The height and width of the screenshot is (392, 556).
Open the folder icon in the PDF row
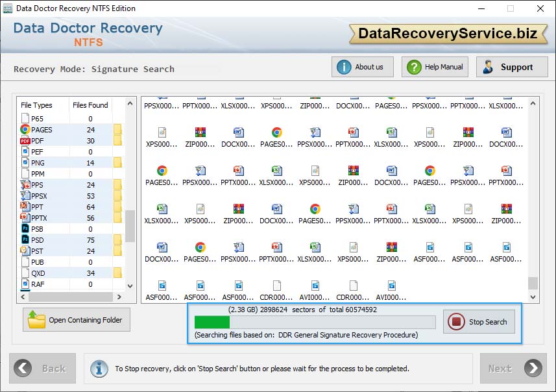tap(117, 140)
